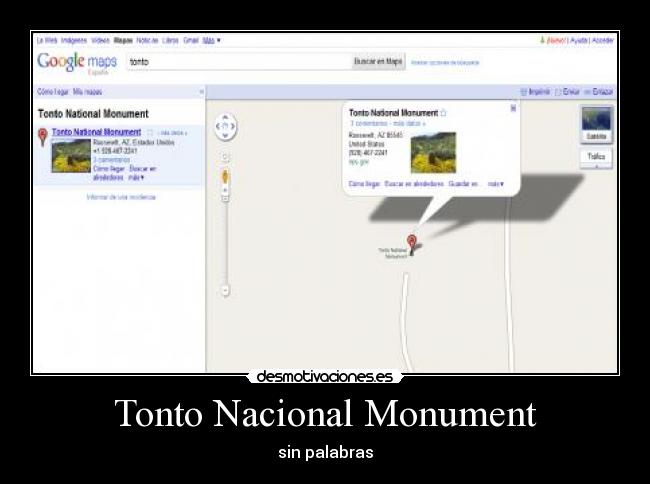The image size is (650, 484).
Task: Click más datos next to the list result
Action: point(172,133)
